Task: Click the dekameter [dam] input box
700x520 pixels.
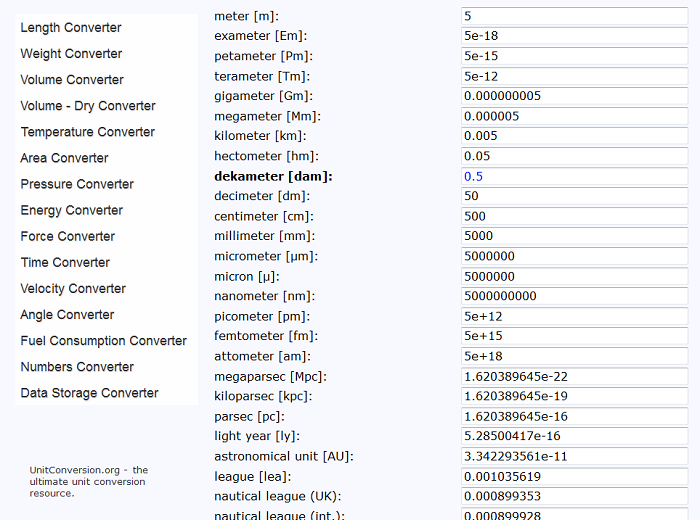Action: pyautogui.click(x=575, y=176)
